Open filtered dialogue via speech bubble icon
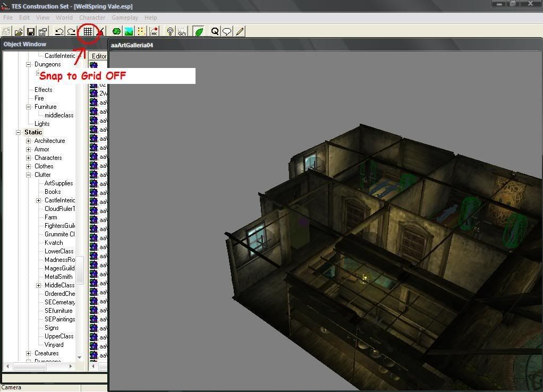This screenshot has height=392, width=543. coord(227,31)
